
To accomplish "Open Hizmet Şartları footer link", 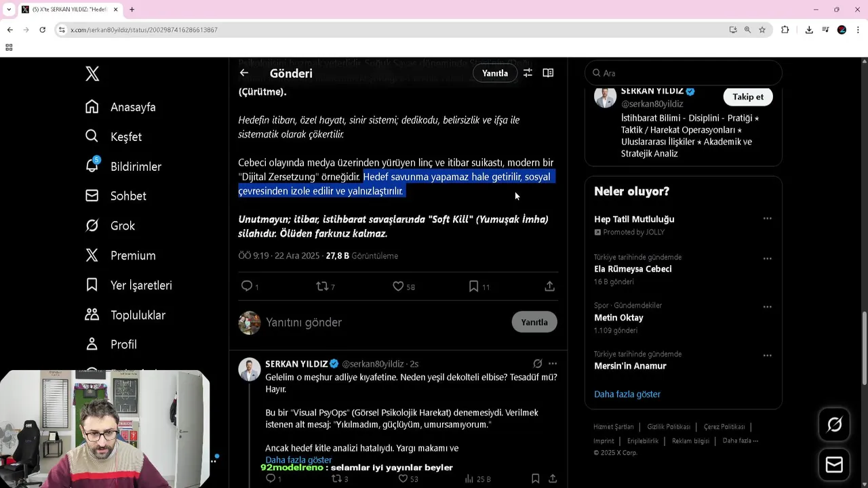I will pyautogui.click(x=614, y=427).
